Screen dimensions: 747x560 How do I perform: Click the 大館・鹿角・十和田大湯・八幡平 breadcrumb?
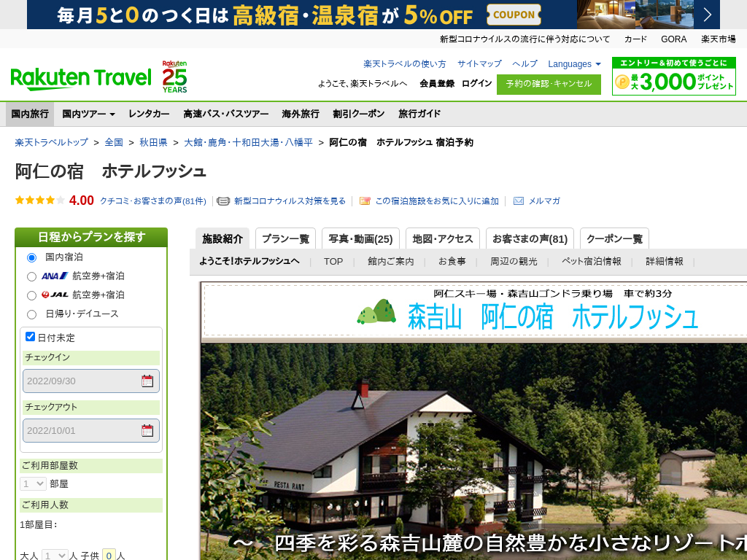pyautogui.click(x=248, y=142)
